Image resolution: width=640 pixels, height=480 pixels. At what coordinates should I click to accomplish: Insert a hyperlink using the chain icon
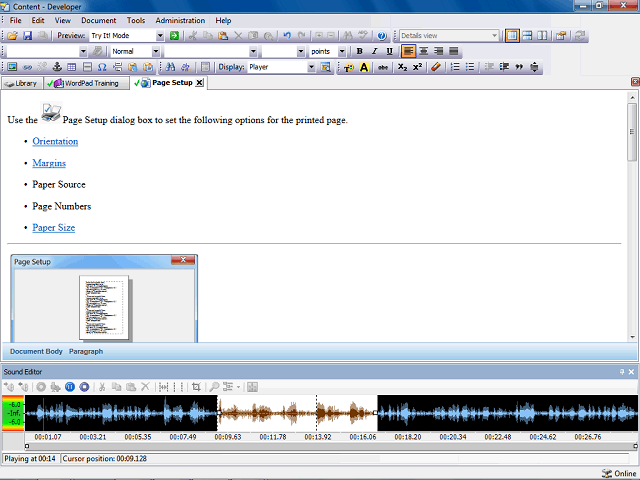coord(27,67)
